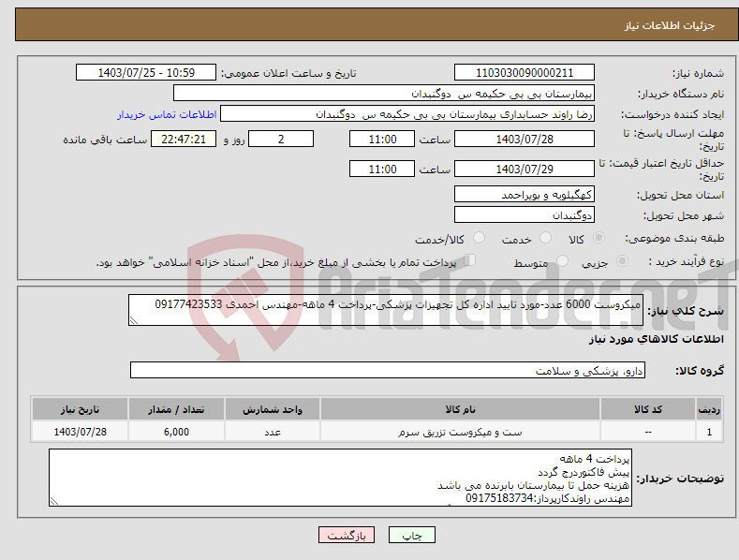Viewport: 739px width, 560px height.
Task: Click the price validity date 1403/07/29 field
Action: click(525, 169)
